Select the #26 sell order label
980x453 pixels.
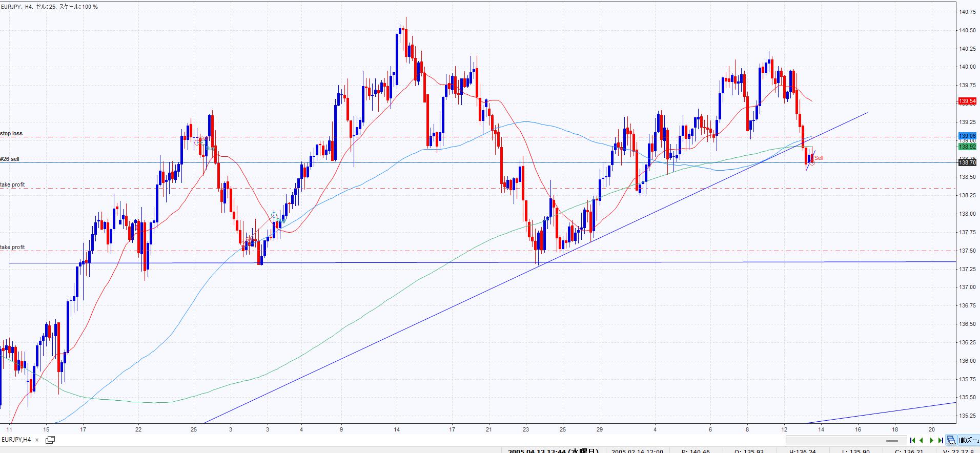point(10,159)
